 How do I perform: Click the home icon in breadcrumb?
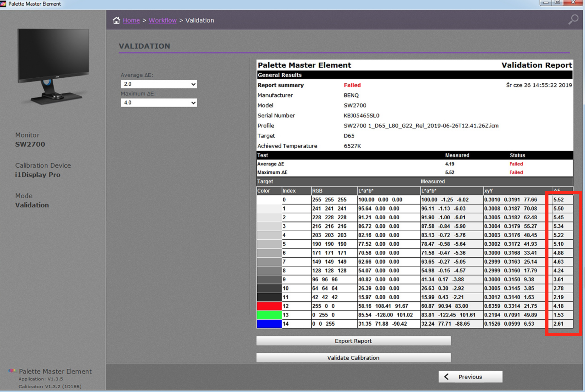click(x=116, y=20)
